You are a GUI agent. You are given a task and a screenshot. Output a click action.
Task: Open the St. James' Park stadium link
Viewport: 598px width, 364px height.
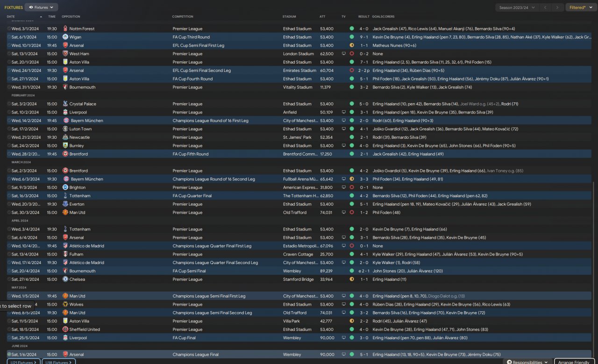[297, 137]
